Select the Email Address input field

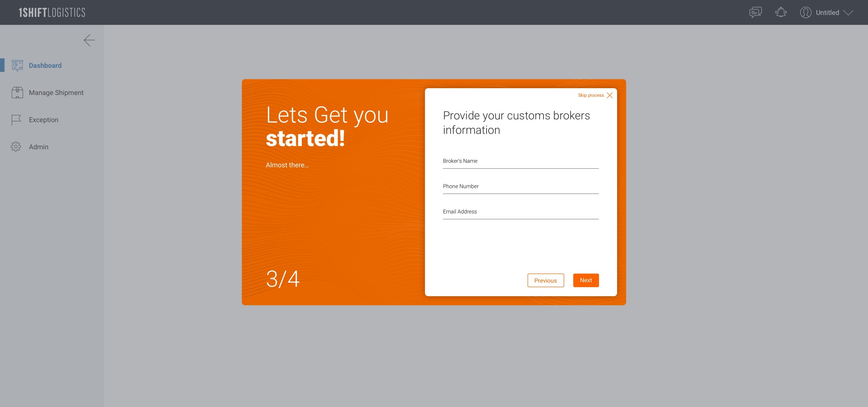pyautogui.click(x=520, y=212)
